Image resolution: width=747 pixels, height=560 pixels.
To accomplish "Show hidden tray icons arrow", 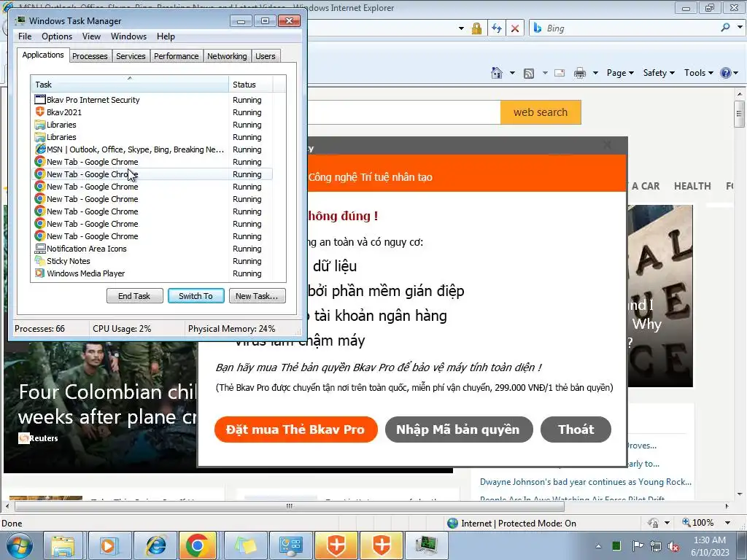I will (598, 546).
